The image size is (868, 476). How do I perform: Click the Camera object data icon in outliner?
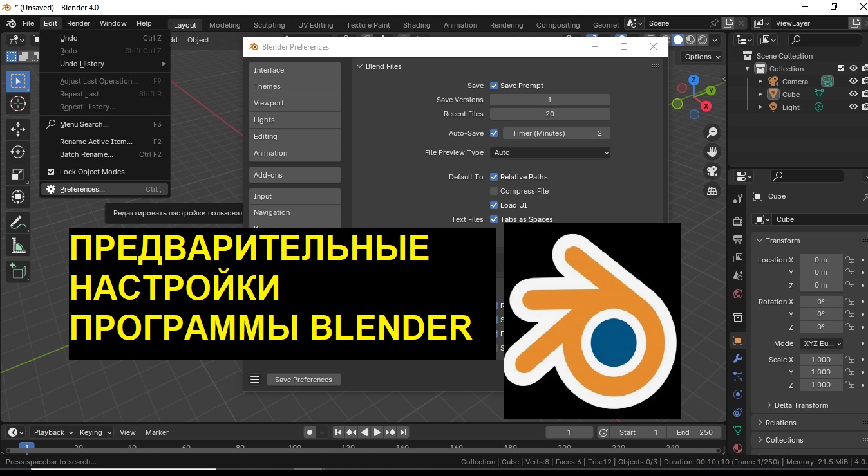(827, 82)
